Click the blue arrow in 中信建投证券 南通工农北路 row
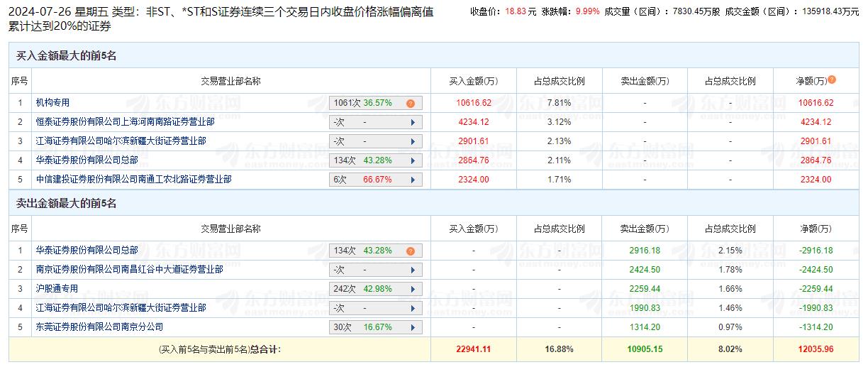This screenshot has height=367, width=868. [x=413, y=180]
